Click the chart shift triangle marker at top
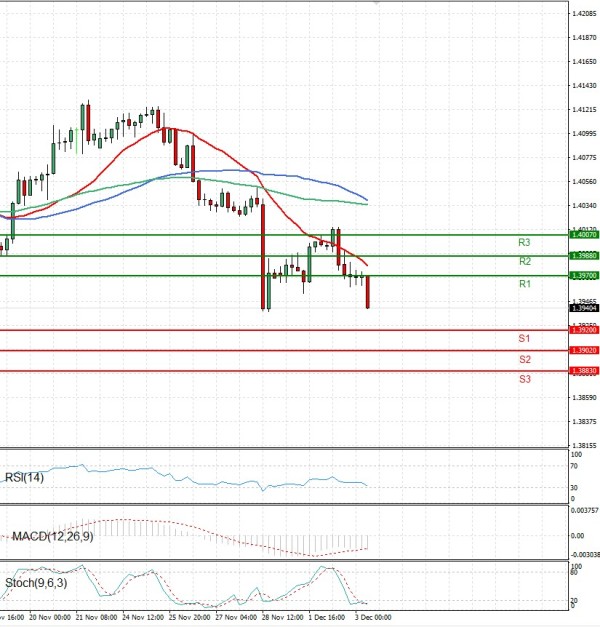The image size is (600, 627). coord(376,4)
